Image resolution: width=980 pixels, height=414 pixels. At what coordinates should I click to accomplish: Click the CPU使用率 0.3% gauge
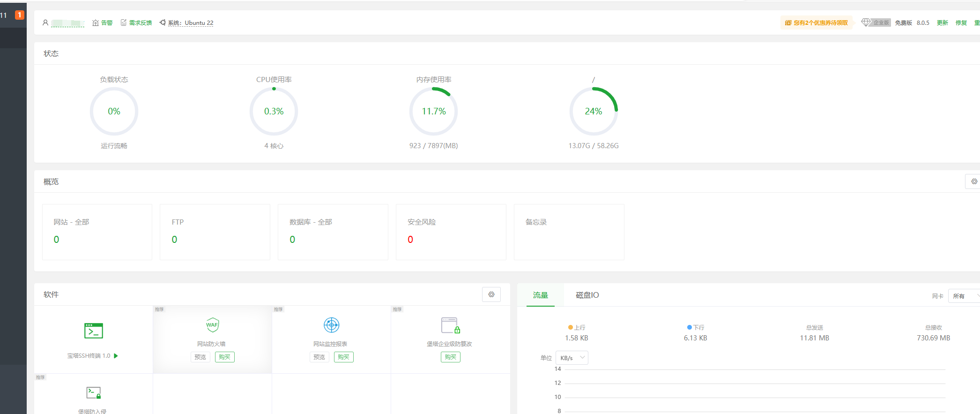tap(274, 111)
